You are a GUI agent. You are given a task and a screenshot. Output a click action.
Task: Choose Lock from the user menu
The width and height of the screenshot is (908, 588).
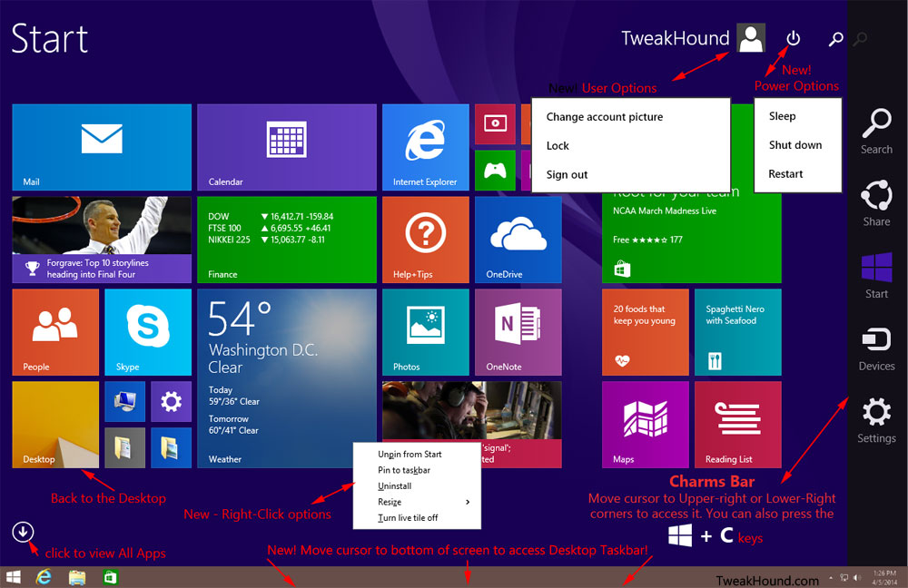[x=558, y=146]
